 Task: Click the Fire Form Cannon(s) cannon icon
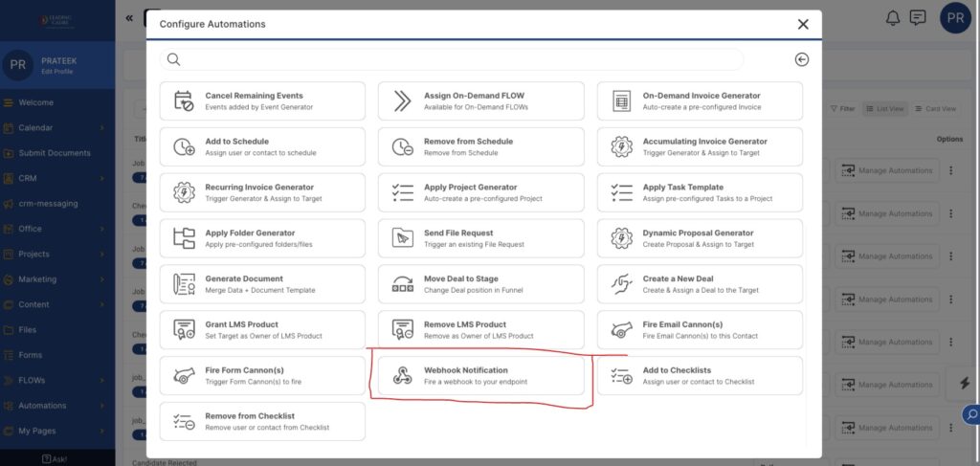click(x=184, y=375)
